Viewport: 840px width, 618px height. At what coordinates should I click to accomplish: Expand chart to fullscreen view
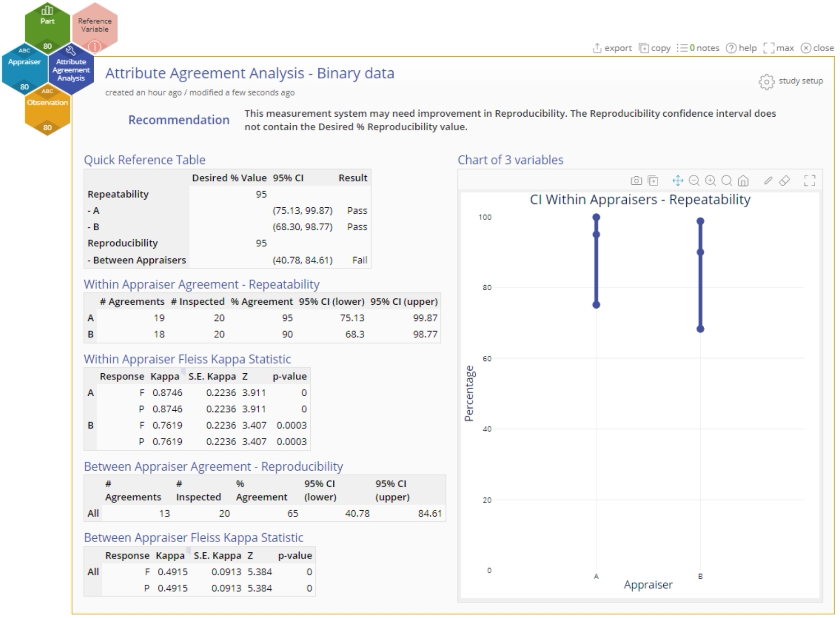click(x=810, y=181)
